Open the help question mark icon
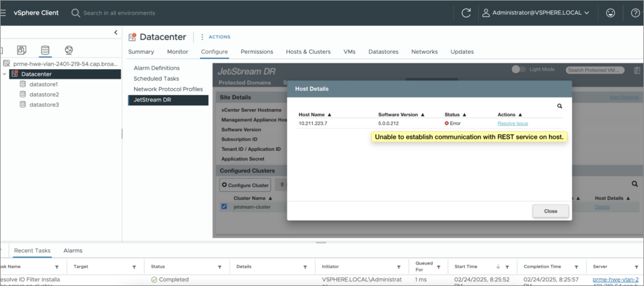Viewport: 644px width, 286px height. tap(635, 13)
